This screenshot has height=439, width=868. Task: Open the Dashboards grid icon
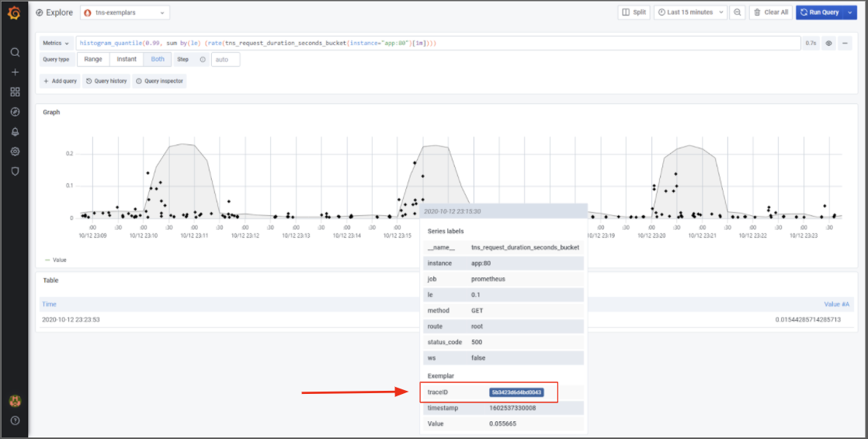coord(15,92)
